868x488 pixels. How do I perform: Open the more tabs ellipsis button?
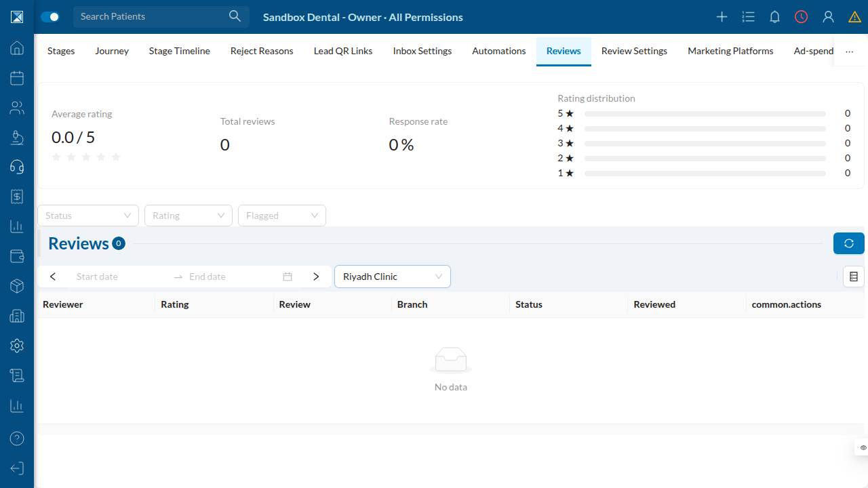pyautogui.click(x=849, y=51)
